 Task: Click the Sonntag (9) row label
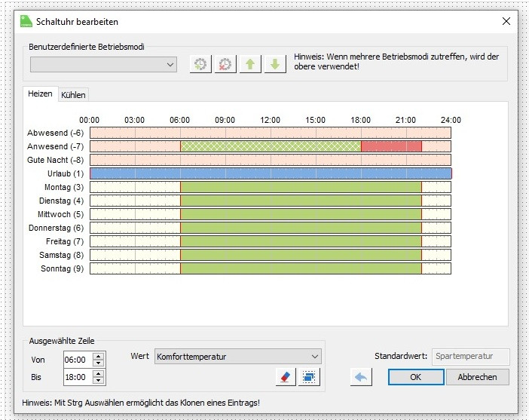click(63, 268)
